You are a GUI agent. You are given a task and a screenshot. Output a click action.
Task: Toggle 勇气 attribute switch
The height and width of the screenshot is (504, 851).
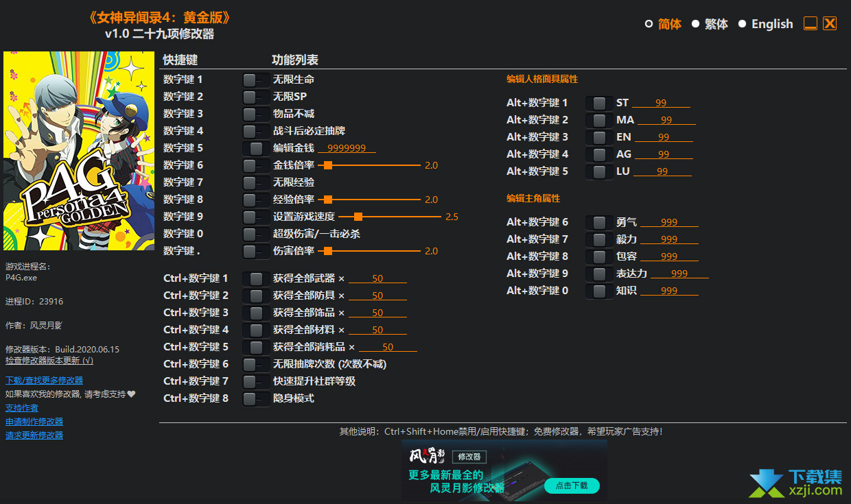(599, 222)
